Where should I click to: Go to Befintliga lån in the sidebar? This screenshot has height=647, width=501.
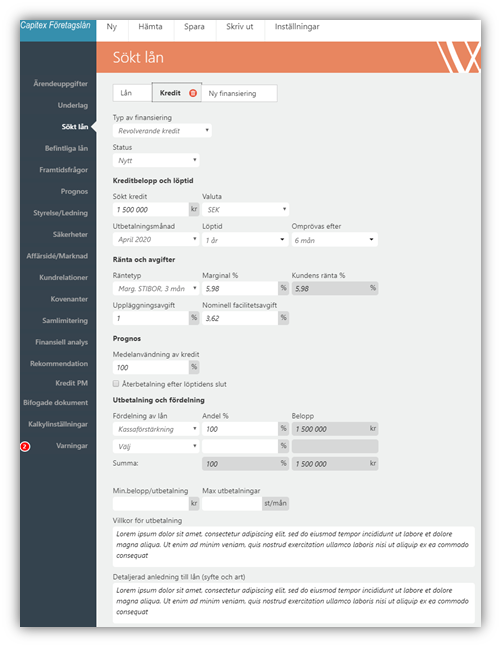click(x=66, y=148)
